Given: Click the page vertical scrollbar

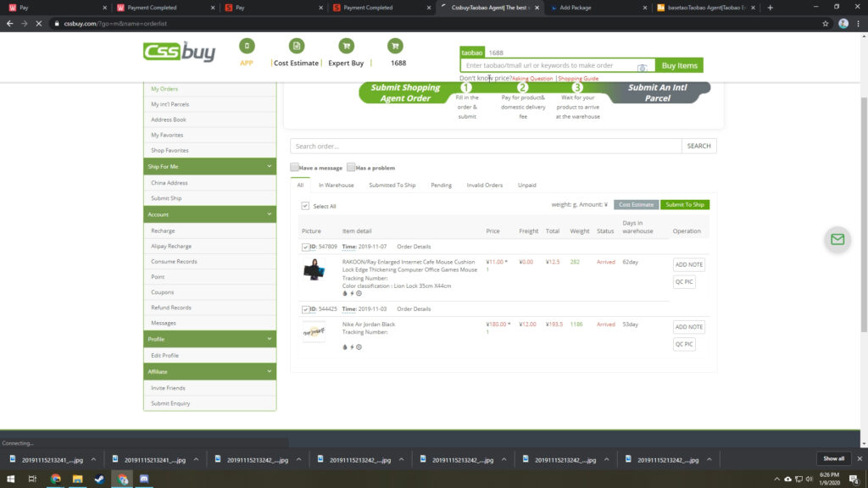Looking at the screenshot, I should [864, 214].
